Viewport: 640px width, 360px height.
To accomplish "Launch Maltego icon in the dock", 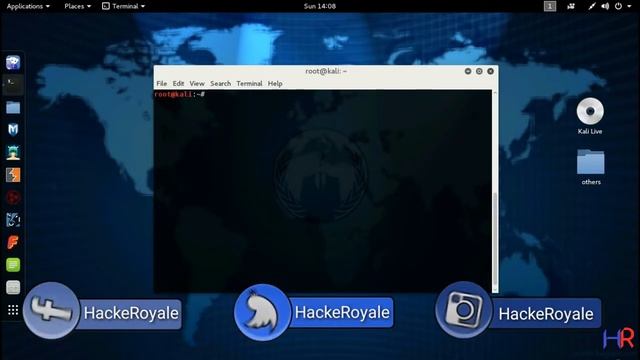I will click(13, 220).
